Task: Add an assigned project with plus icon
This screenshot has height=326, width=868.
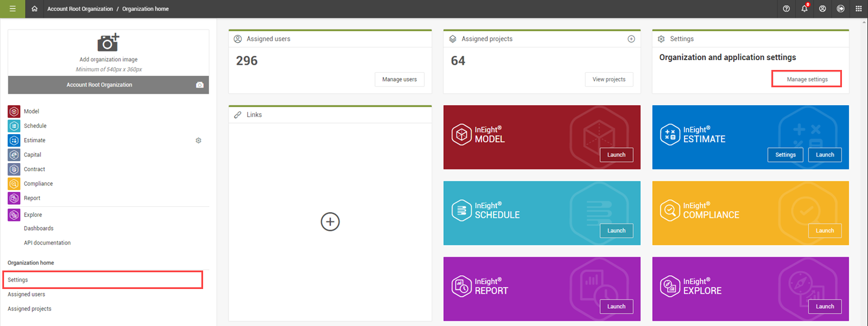Action: [631, 39]
